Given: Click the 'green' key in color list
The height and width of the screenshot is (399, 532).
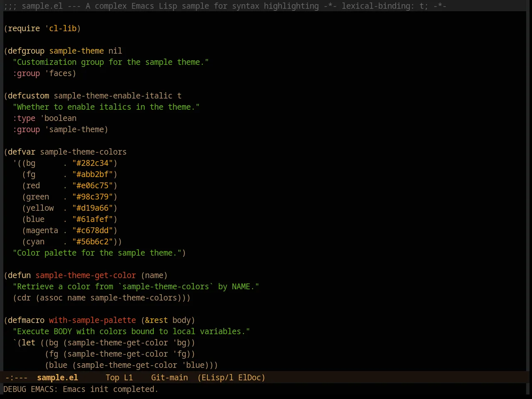Looking at the screenshot, I should point(37,197).
